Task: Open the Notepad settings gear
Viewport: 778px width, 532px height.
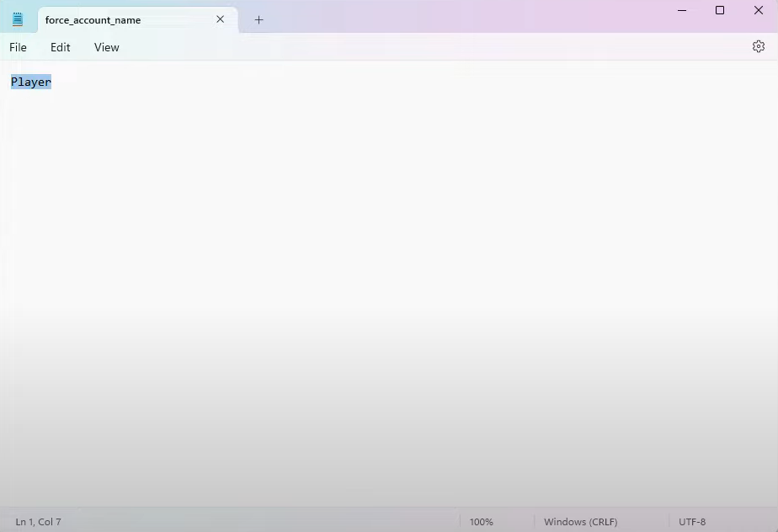Action: point(758,46)
